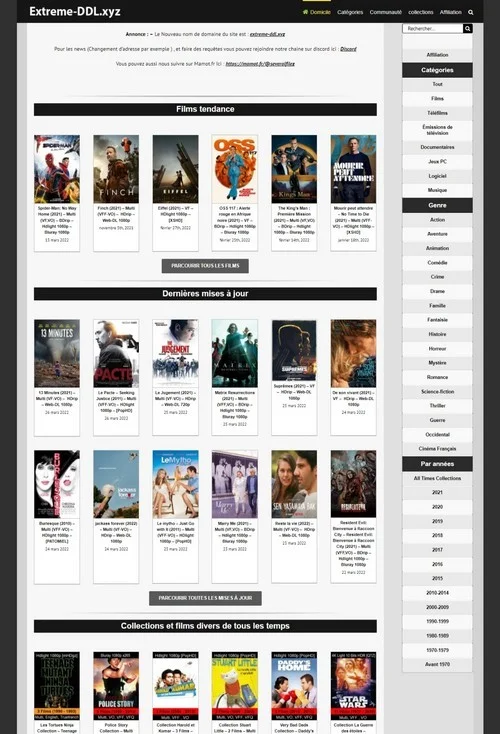
Task: Open the Mourir peut attendre poster
Action: click(x=353, y=169)
